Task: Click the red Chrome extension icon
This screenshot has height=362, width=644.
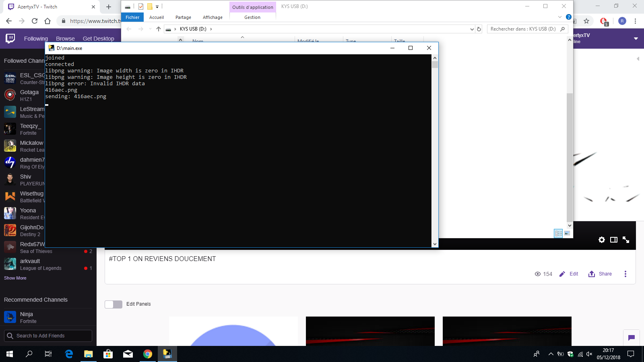Action: [604, 21]
